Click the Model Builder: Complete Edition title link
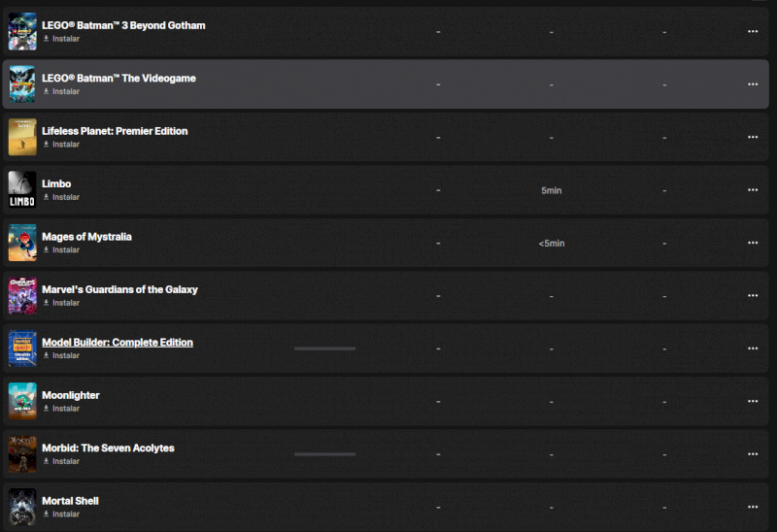The height and width of the screenshot is (532, 777). pyautogui.click(x=118, y=343)
